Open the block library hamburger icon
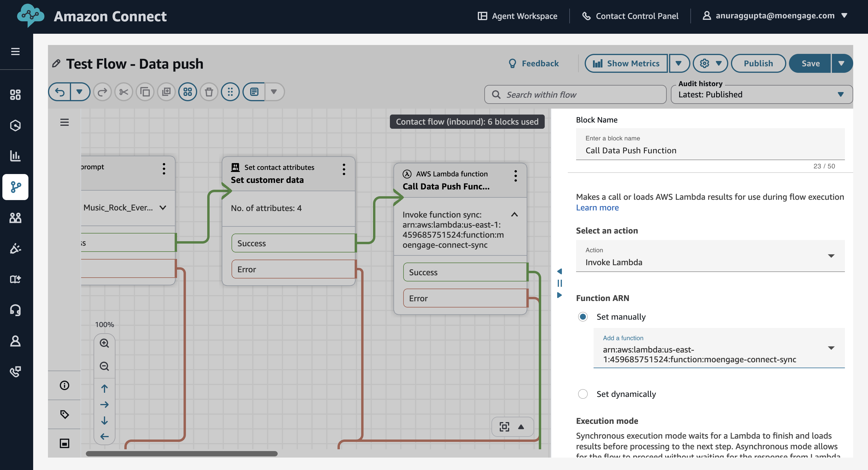Viewport: 868px width, 470px height. coord(64,122)
